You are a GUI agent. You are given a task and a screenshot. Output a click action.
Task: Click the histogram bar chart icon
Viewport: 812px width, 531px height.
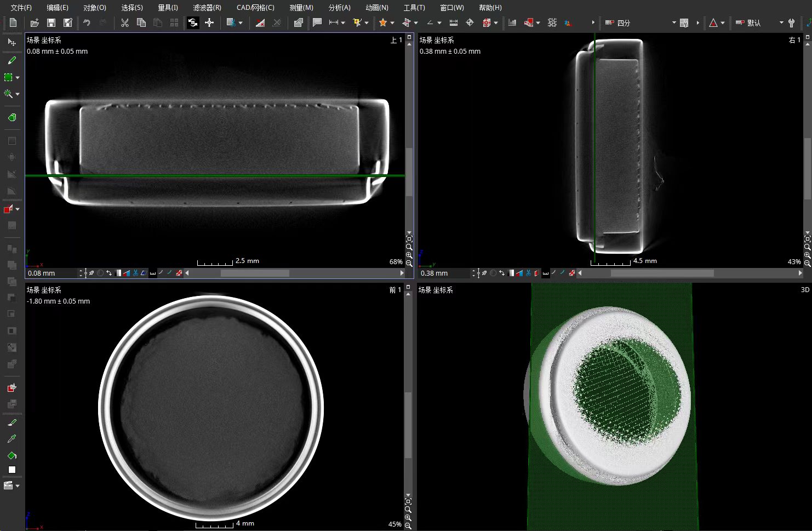512,22
